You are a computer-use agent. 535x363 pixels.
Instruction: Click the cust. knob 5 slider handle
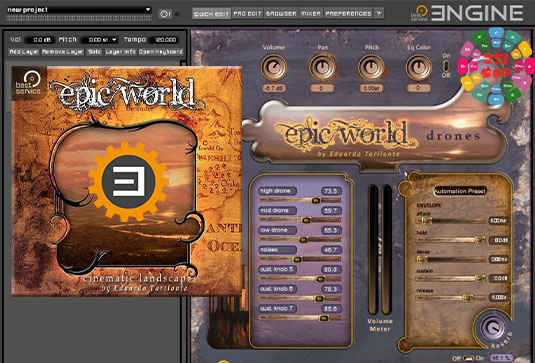click(x=320, y=279)
